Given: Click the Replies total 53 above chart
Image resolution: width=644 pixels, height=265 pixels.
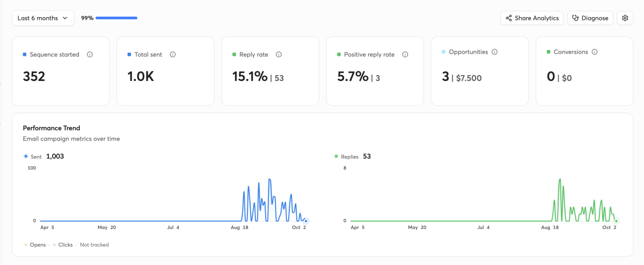Looking at the screenshot, I should coord(367,156).
